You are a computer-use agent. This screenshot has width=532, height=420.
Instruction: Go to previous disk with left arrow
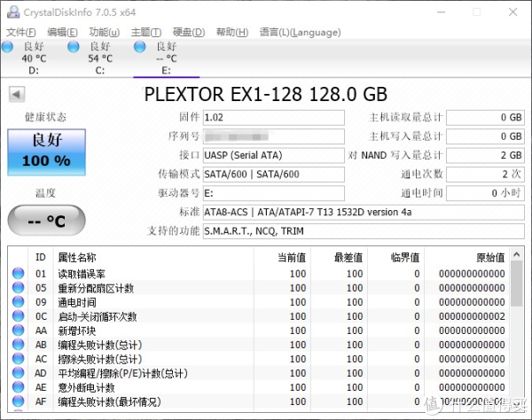click(x=17, y=94)
